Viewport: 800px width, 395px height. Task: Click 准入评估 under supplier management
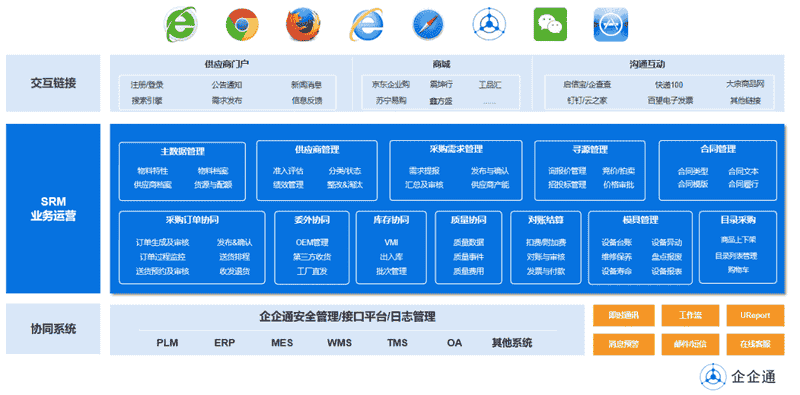point(288,171)
